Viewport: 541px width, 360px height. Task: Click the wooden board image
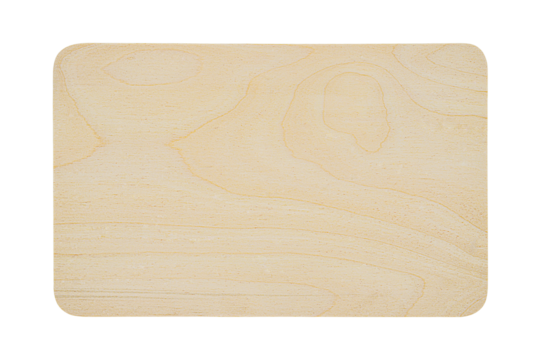click(270, 180)
